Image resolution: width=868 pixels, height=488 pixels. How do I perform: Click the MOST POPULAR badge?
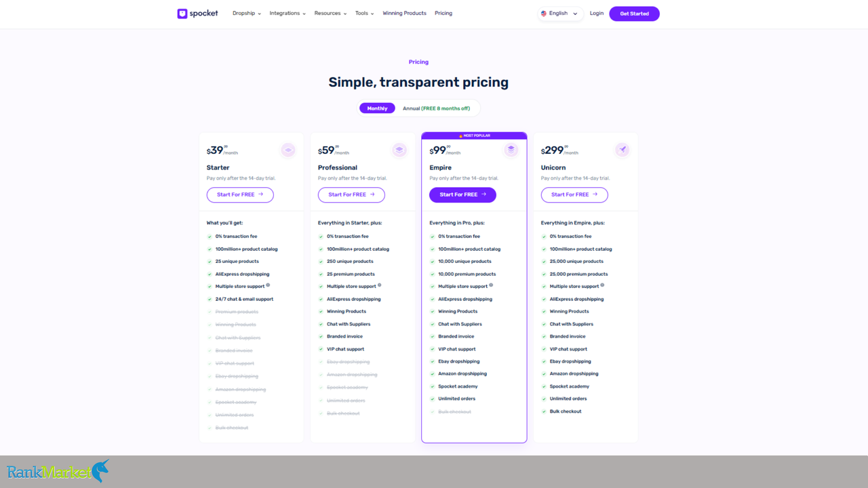[x=474, y=136]
